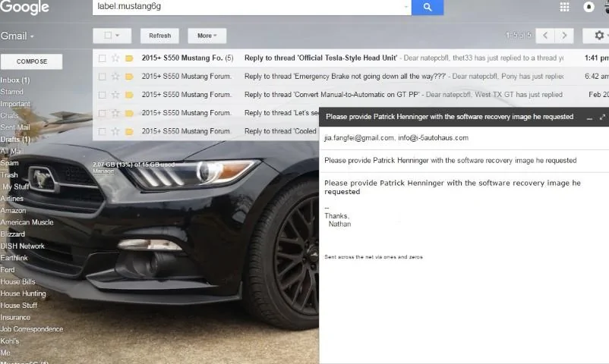The image size is (609, 364).
Task: Star the 'Cooled' thread email
Action: 115,131
